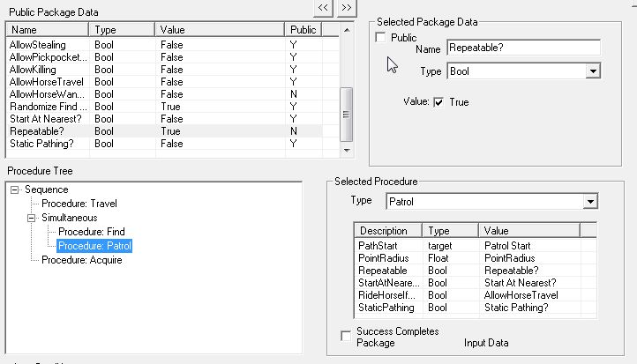Select the Procedure: Acquire tree item
This screenshot has width=637, height=364.
81,260
